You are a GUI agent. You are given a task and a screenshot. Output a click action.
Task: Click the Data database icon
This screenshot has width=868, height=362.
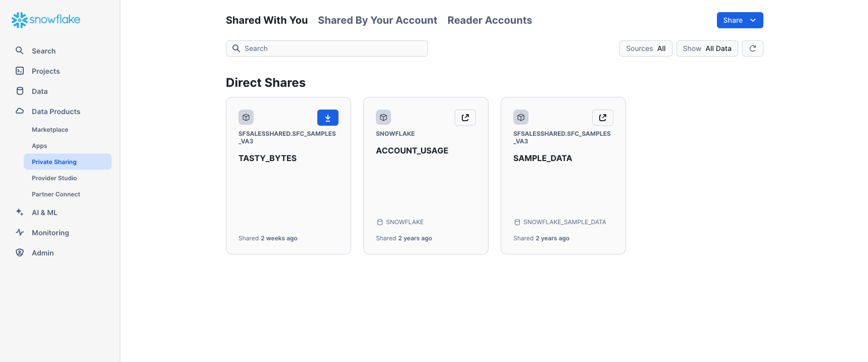[20, 91]
